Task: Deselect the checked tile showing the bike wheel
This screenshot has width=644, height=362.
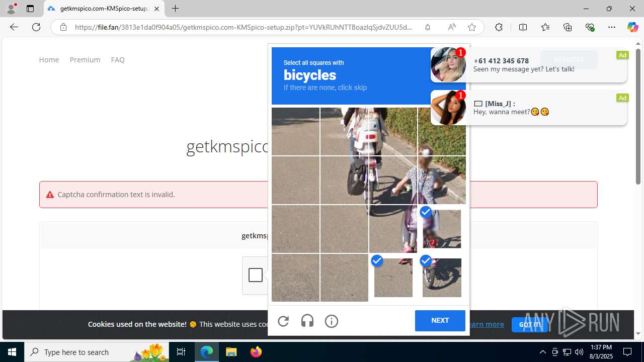Action: point(442,278)
